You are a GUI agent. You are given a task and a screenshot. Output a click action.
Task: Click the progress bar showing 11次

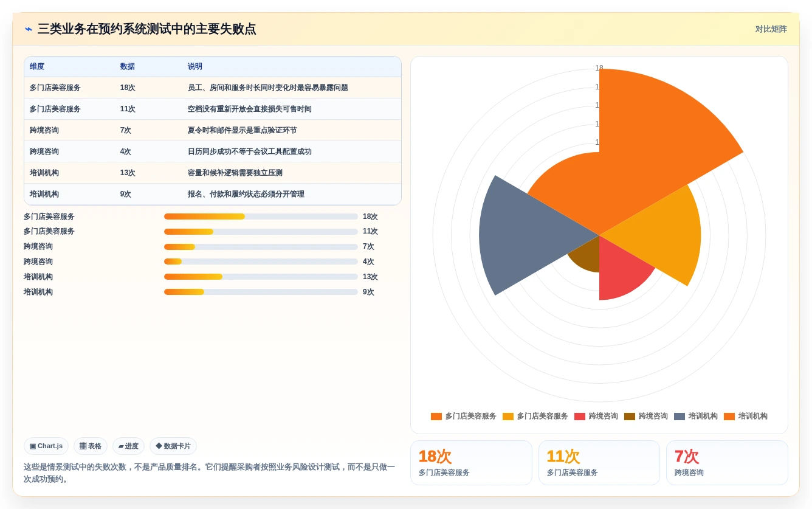pos(261,232)
